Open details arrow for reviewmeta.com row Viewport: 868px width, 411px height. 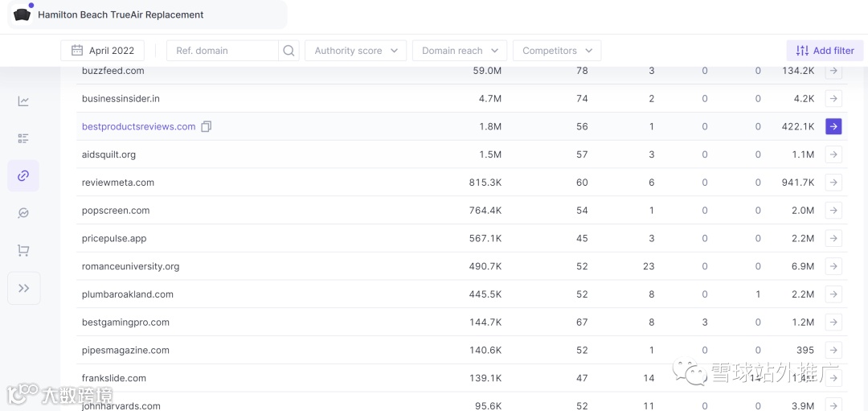click(833, 183)
